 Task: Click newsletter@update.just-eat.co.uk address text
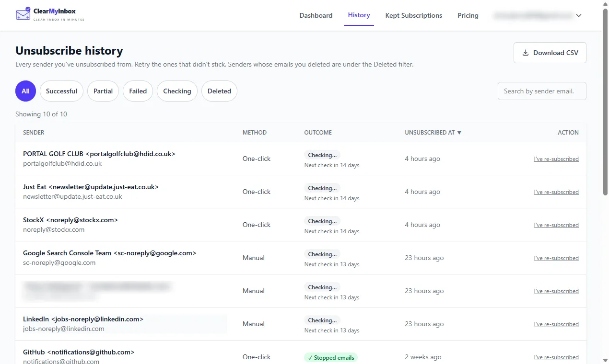click(x=72, y=197)
